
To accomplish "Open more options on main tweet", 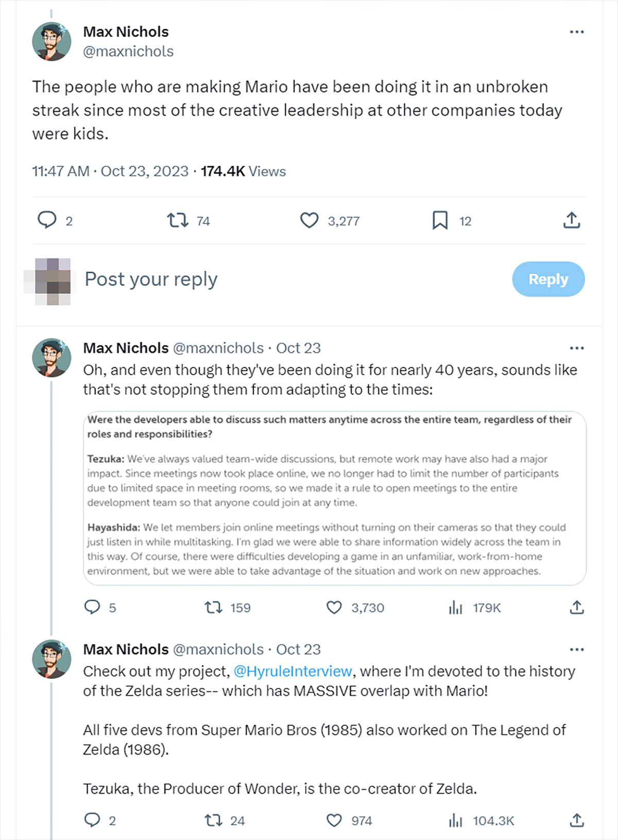I will 577,32.
